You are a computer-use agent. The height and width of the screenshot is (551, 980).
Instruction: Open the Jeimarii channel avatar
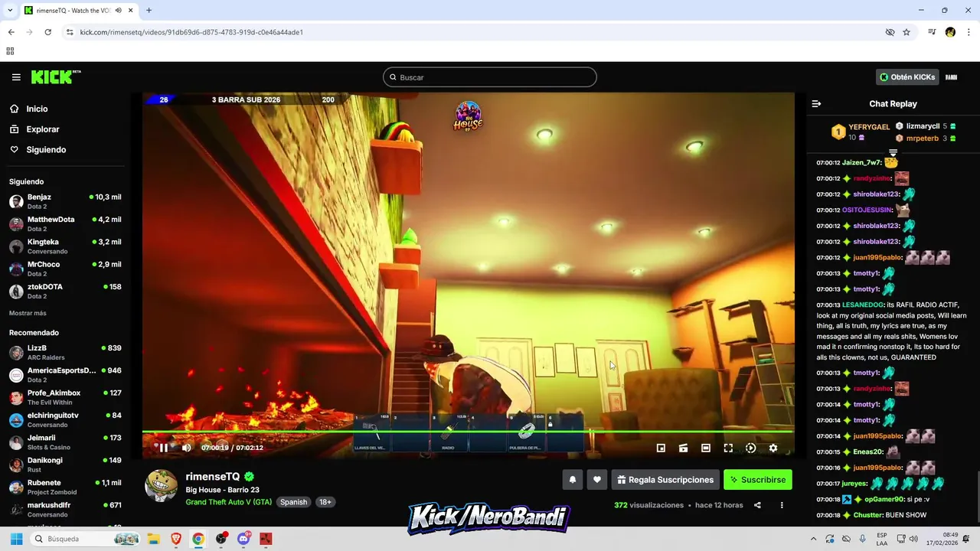pyautogui.click(x=16, y=442)
